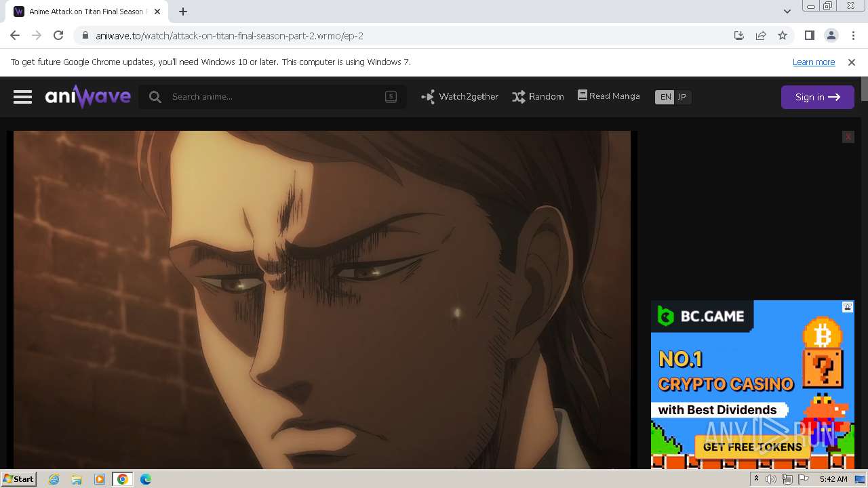The width and height of the screenshot is (868, 488).
Task: Open the aniwave hamburger menu
Action: pyautogui.click(x=22, y=97)
